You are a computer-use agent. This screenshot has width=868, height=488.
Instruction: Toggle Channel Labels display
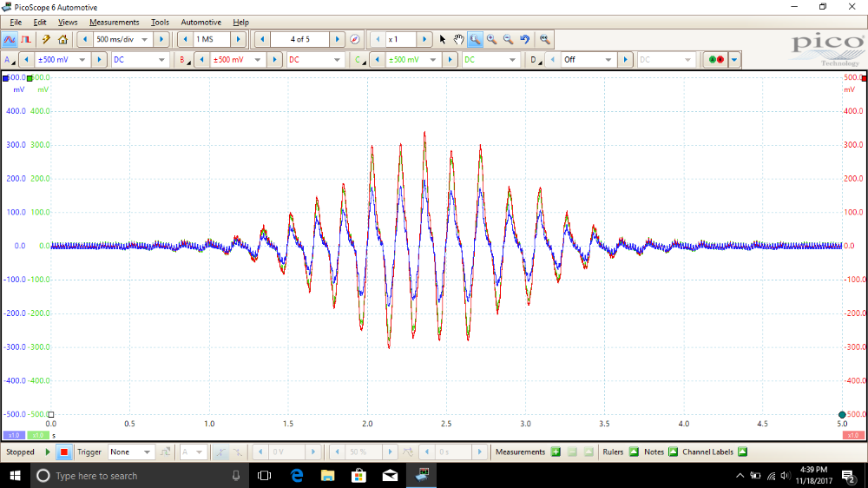point(742,452)
